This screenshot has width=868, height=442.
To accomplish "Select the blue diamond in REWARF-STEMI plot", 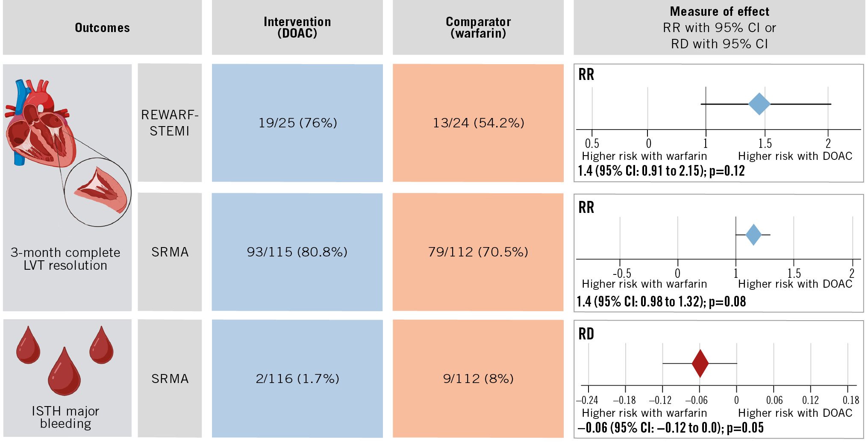I will point(759,104).
